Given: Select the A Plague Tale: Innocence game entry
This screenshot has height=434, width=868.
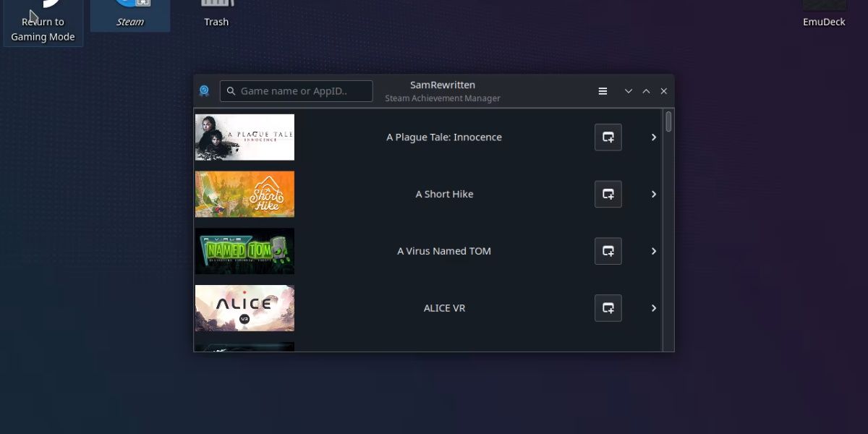Looking at the screenshot, I should (x=443, y=137).
